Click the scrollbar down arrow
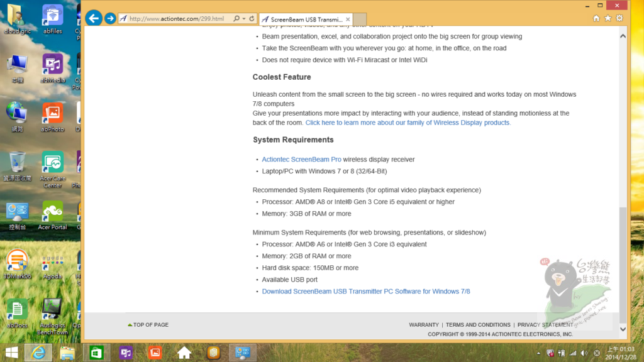The width and height of the screenshot is (644, 362). (623, 329)
